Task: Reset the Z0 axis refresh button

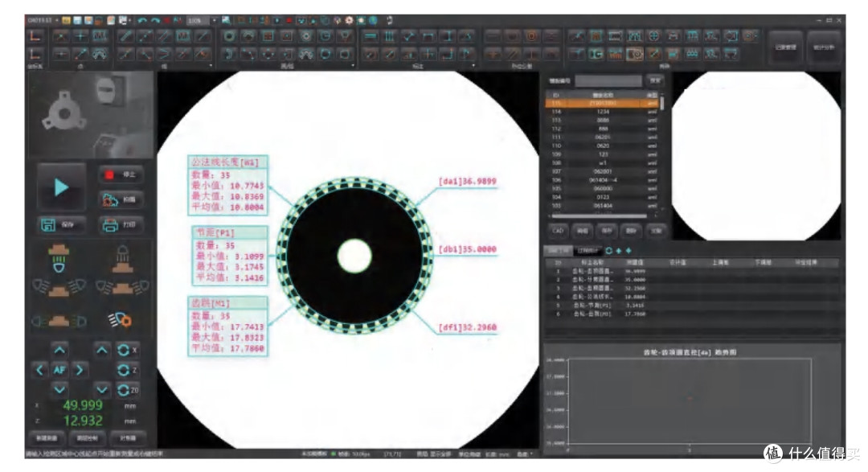Action: coord(128,390)
